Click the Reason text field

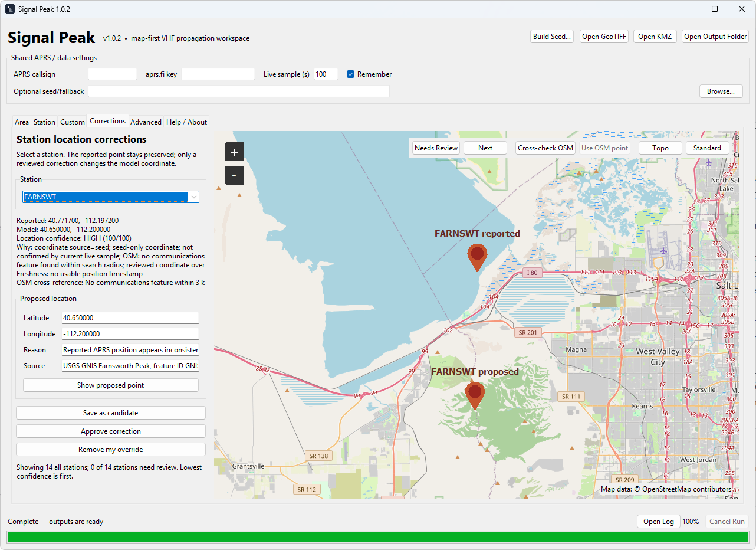[130, 350]
